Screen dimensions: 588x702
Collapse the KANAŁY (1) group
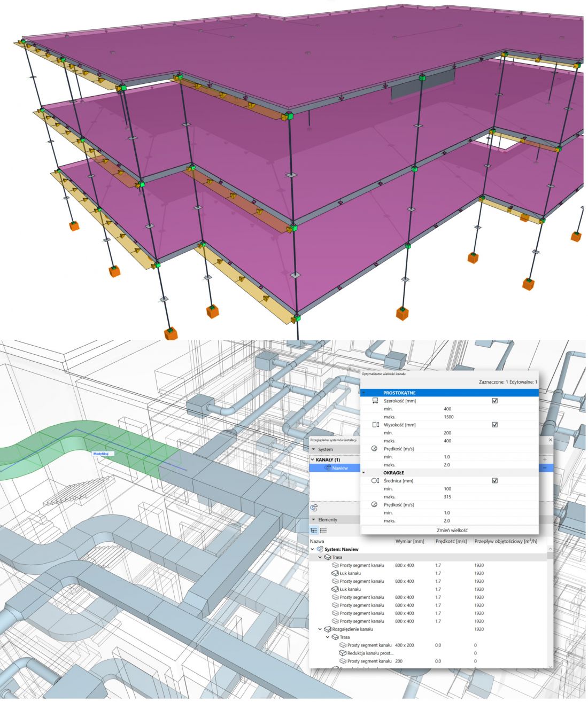(x=313, y=461)
